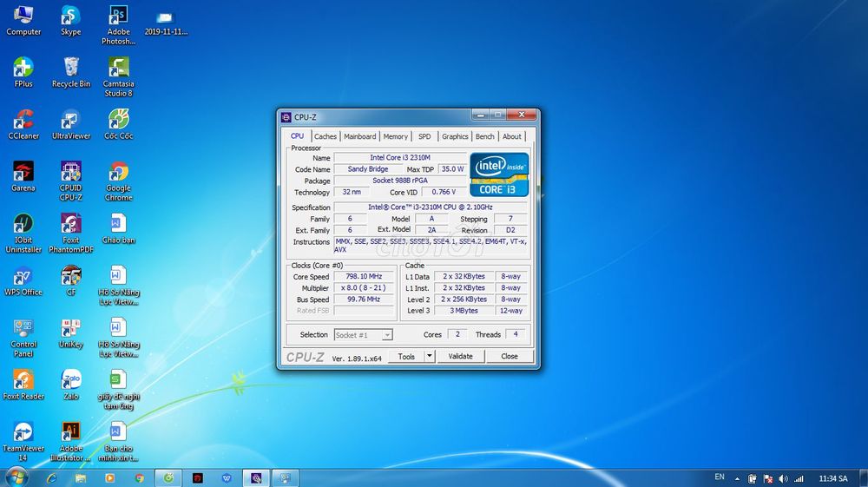Image resolution: width=868 pixels, height=487 pixels.
Task: Open the network signal tray icon
Action: click(799, 478)
